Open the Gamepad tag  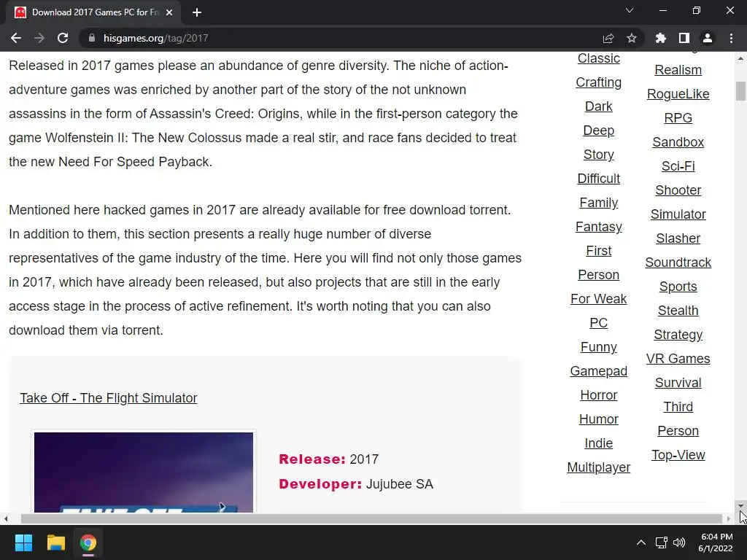click(599, 371)
